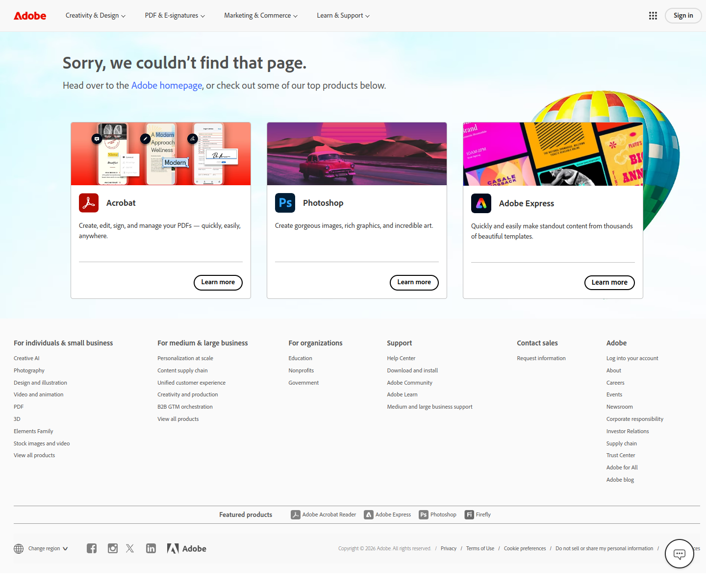
Task: Open the Learn & Support menu
Action: (x=343, y=16)
